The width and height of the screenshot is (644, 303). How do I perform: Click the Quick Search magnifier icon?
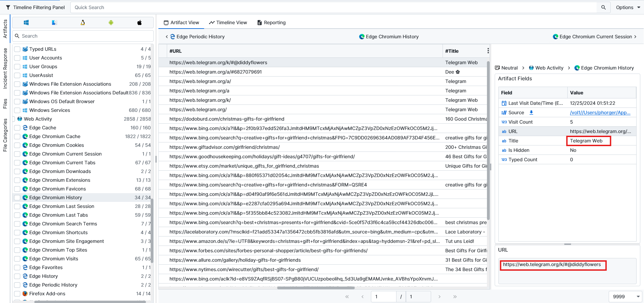tap(603, 7)
